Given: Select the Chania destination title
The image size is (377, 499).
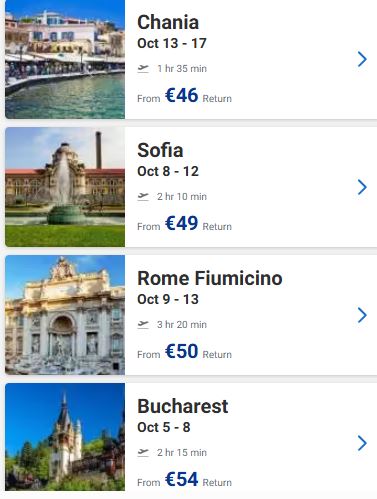Looking at the screenshot, I should tap(168, 23).
